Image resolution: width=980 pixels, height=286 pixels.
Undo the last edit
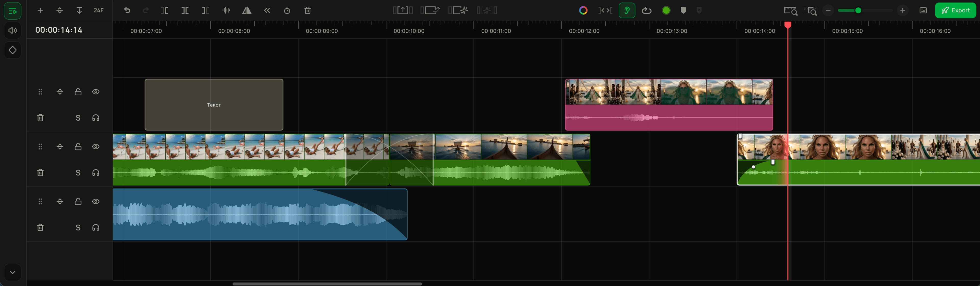click(x=127, y=11)
